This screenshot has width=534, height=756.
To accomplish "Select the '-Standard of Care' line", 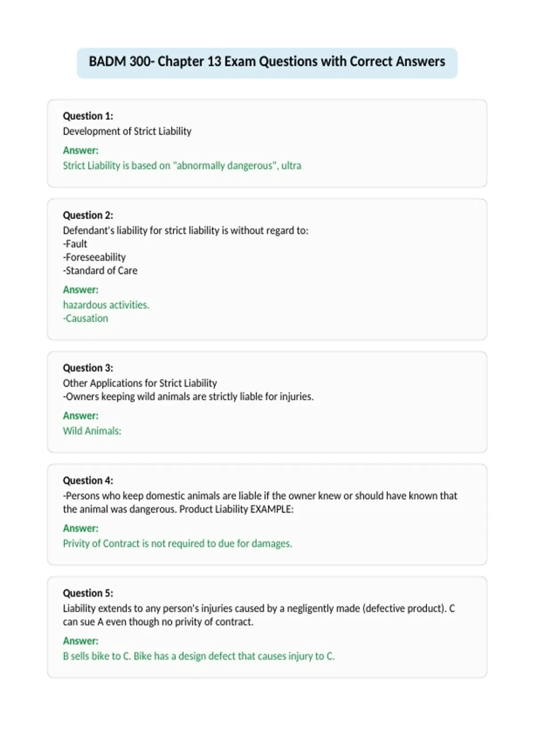I will click(100, 270).
